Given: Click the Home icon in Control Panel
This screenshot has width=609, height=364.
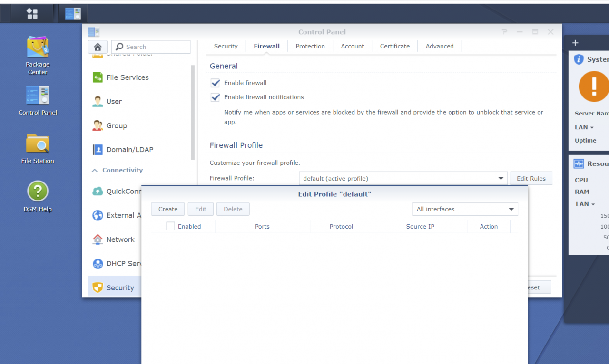Looking at the screenshot, I should coord(98,47).
